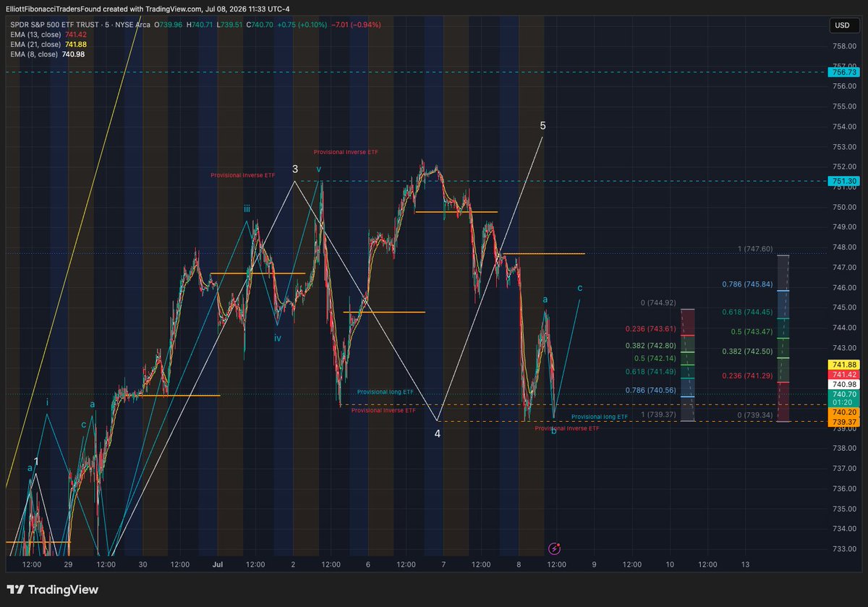868x607 pixels.
Task: Click the Fibonacci level 0 (744.92)
Action: point(658,303)
